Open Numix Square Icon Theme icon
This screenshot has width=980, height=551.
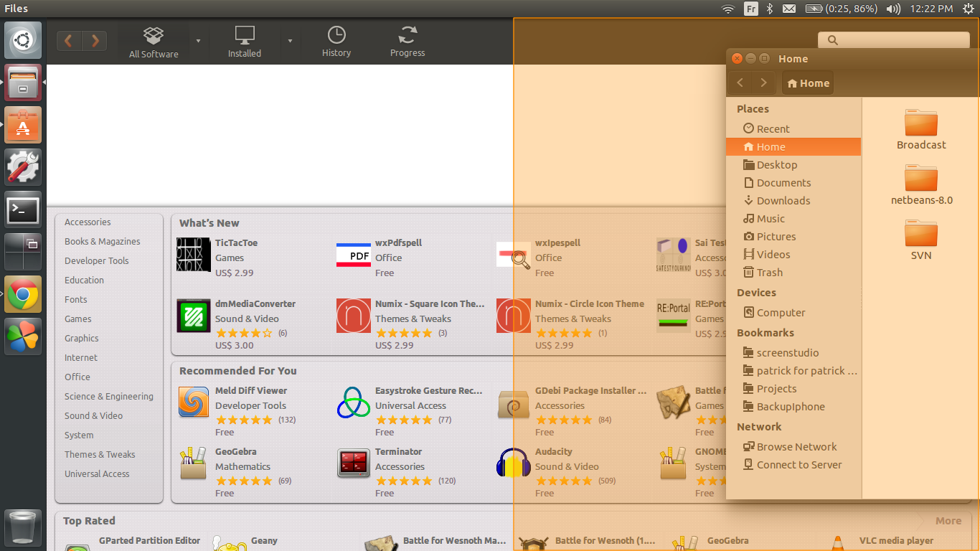click(354, 316)
